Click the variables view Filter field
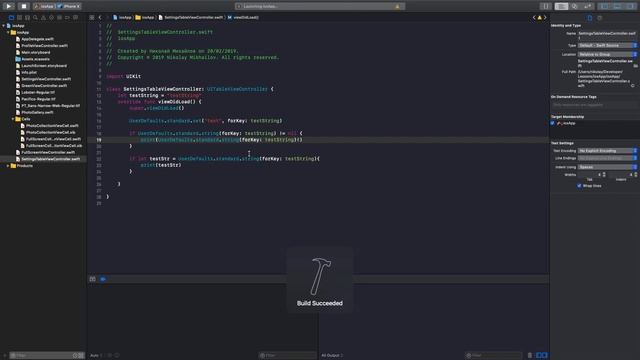The image size is (640, 360). [x=288, y=356]
